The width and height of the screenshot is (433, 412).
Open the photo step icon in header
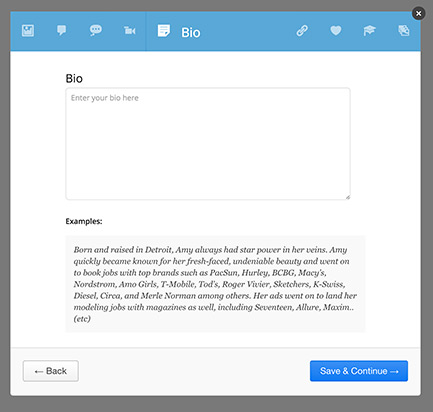pos(28,31)
